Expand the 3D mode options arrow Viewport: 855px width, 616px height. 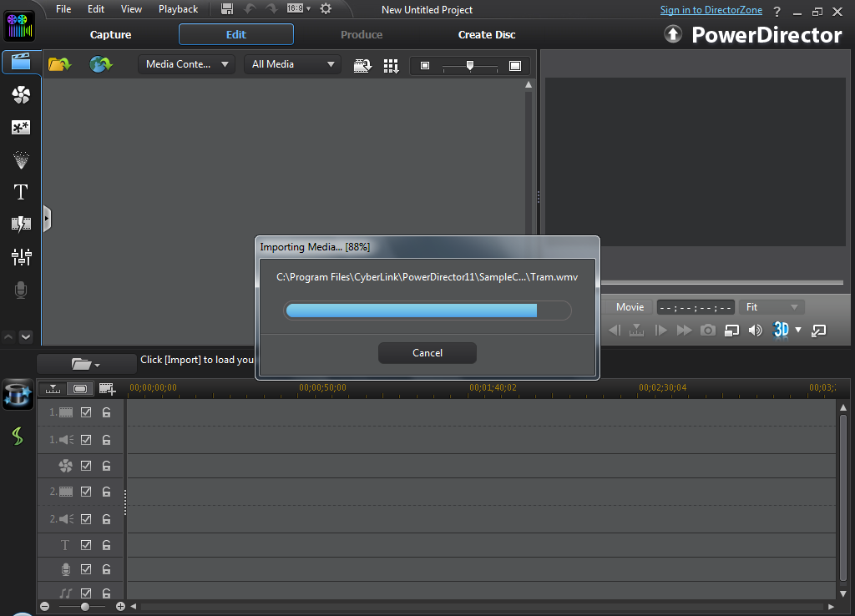click(798, 330)
